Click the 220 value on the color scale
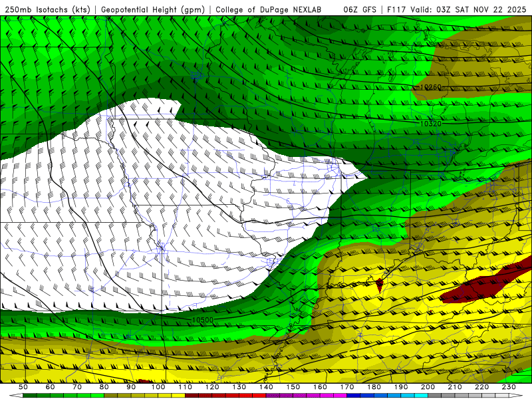Image resolution: width=532 pixels, height=399 pixels. click(x=481, y=387)
